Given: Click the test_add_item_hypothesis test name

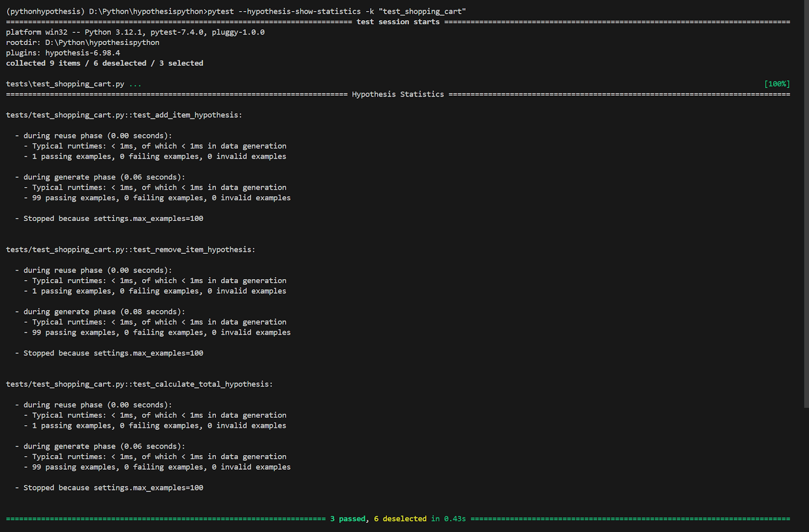Looking at the screenshot, I should [x=124, y=115].
